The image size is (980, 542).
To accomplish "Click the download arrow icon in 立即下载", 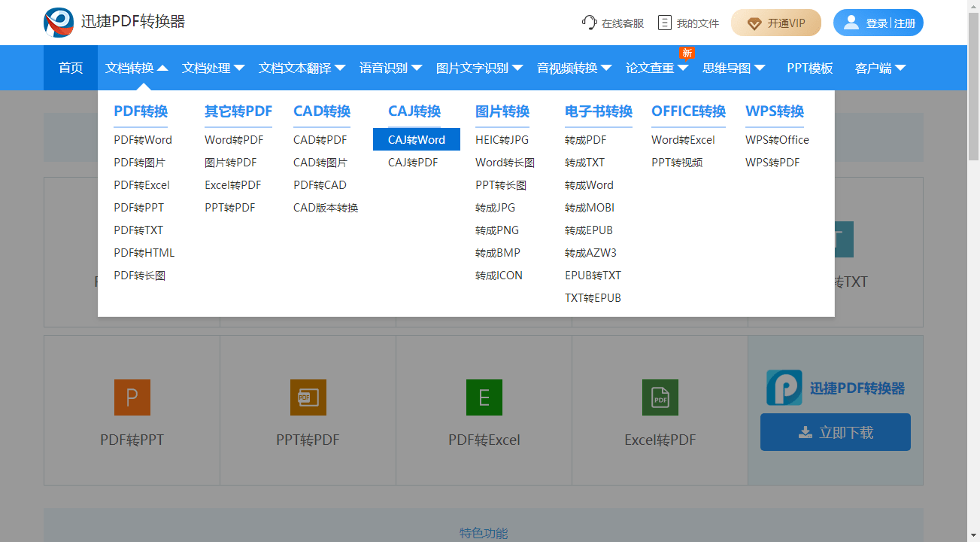I will pyautogui.click(x=806, y=431).
